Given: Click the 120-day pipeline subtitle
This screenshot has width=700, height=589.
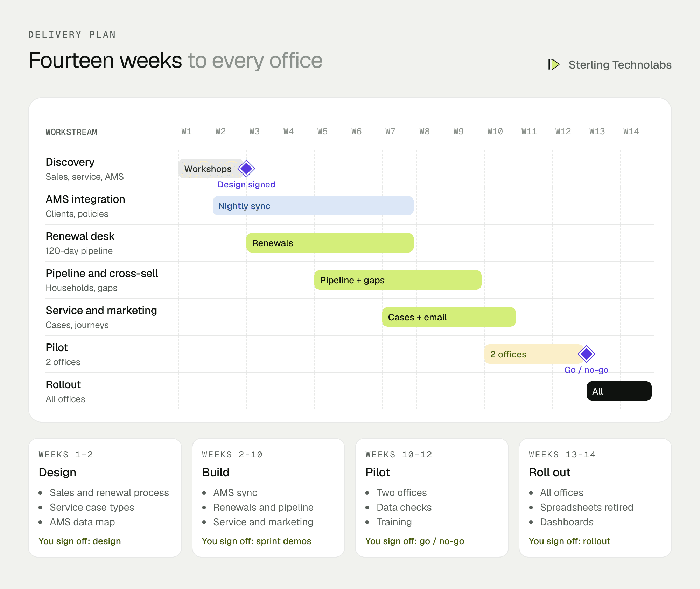Looking at the screenshot, I should pyautogui.click(x=79, y=251).
